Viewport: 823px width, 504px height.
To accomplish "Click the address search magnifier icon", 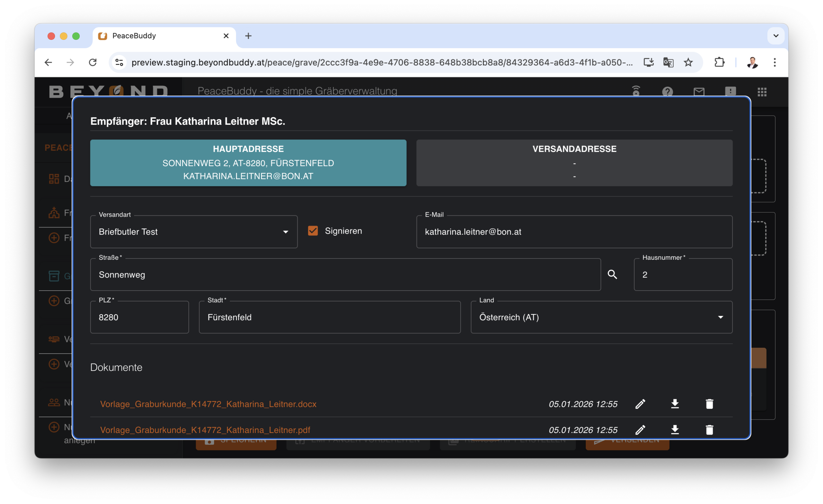I will pos(612,274).
